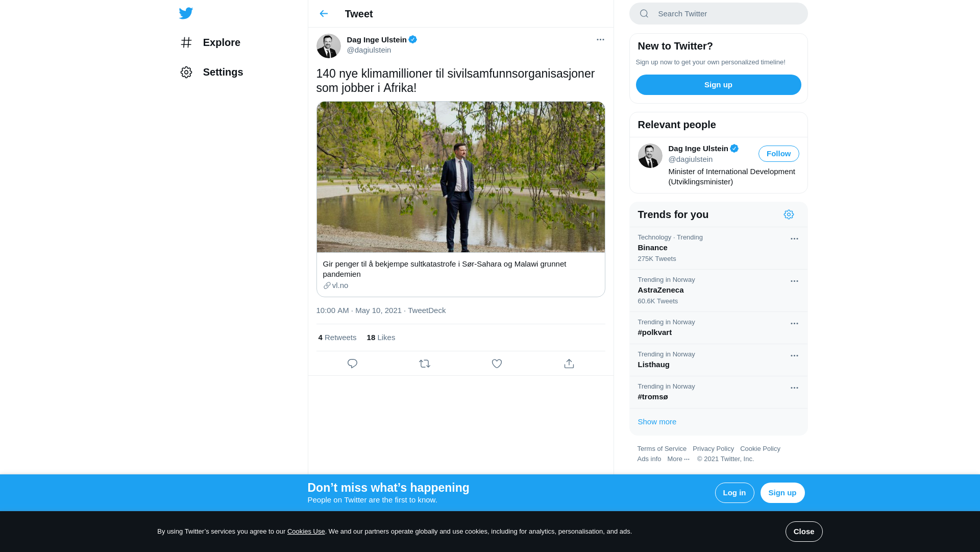980x552 pixels.
Task: Open Dag Inge Ulstein's profile avatar
Action: click(329, 46)
